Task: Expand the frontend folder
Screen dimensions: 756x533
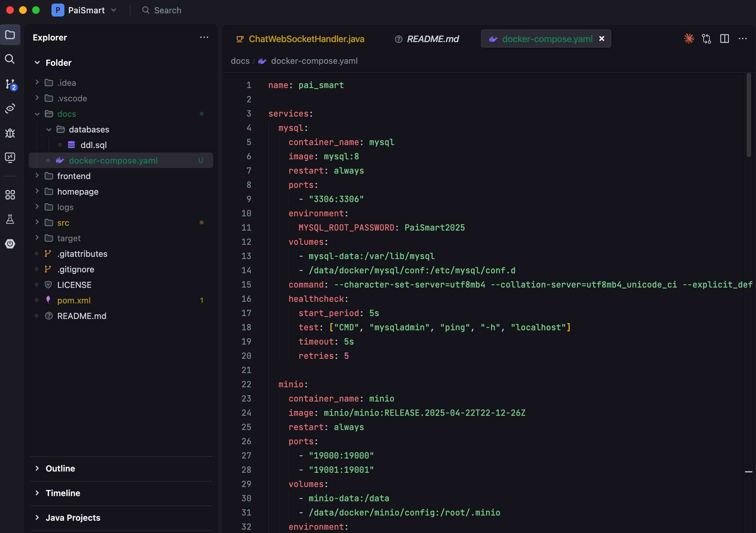Action: pos(37,176)
